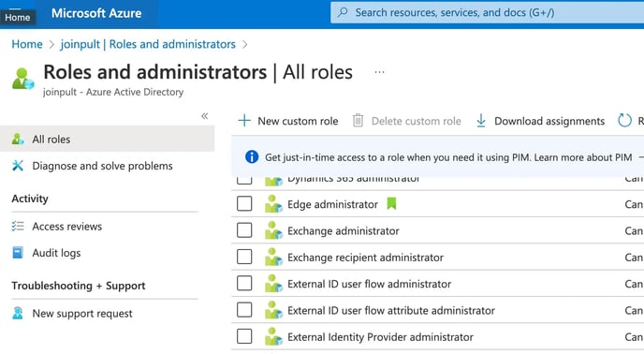Click the Search resources, services, and docs field
The image size is (644, 354).
[487, 13]
